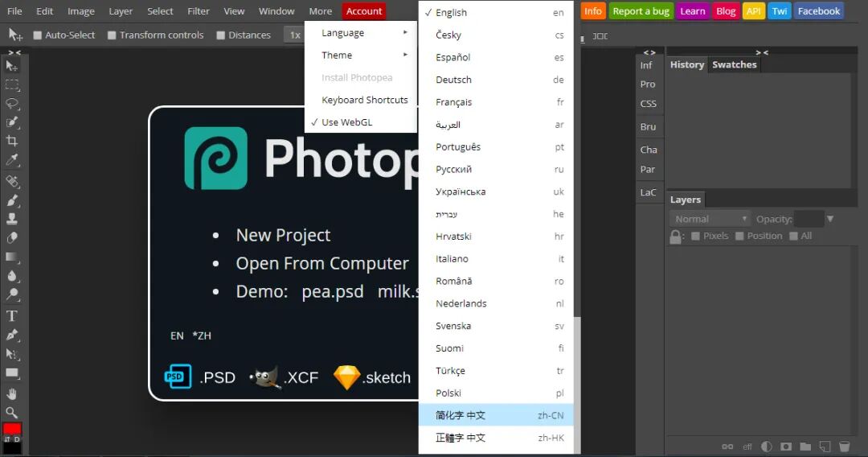Open the Opacity slider arrow
The width and height of the screenshot is (868, 457).
click(829, 219)
